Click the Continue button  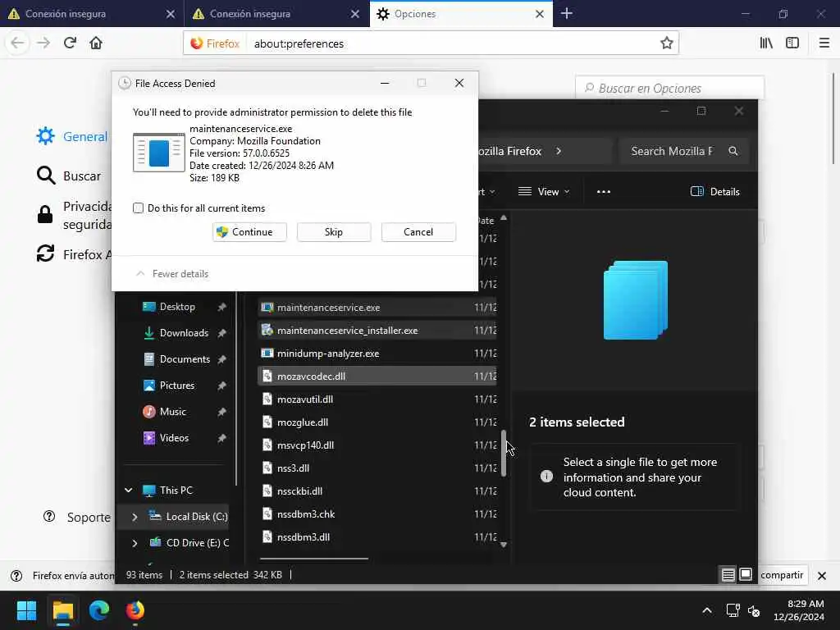[x=249, y=232]
